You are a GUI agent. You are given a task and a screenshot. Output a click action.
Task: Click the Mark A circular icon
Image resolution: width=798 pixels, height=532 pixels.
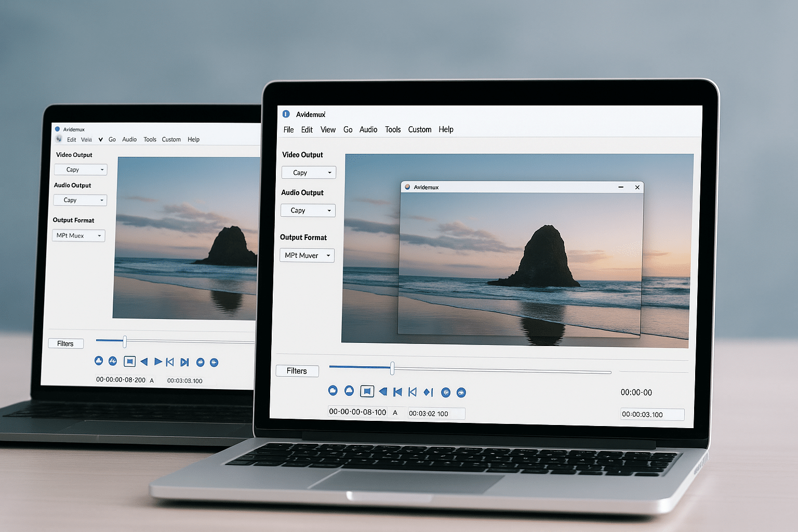(446, 393)
